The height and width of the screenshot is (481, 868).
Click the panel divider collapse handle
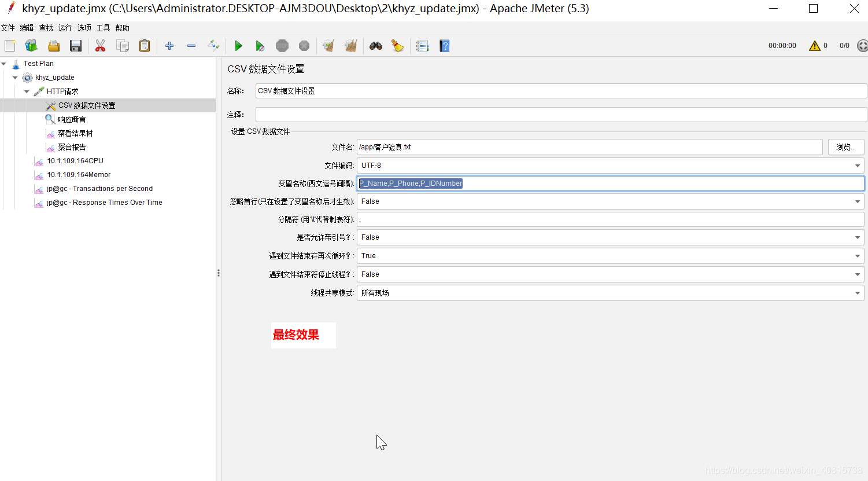coord(219,273)
